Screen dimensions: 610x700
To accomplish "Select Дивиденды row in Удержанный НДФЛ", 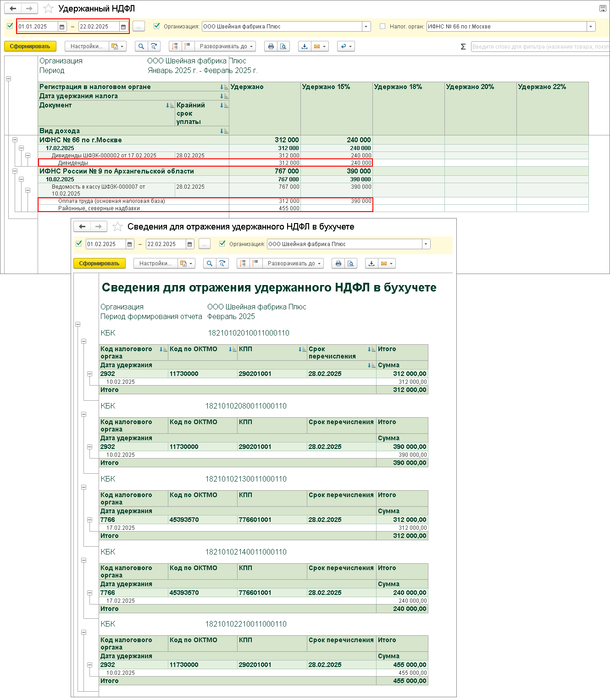I will [x=205, y=163].
